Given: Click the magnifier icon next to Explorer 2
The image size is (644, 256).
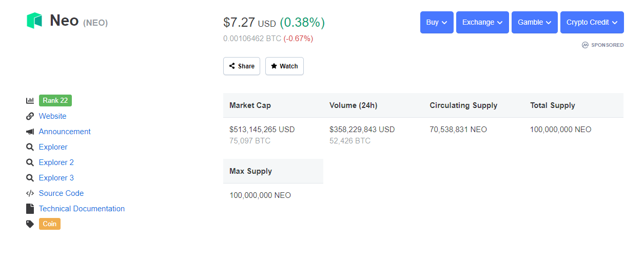Looking at the screenshot, I should pyautogui.click(x=30, y=162).
